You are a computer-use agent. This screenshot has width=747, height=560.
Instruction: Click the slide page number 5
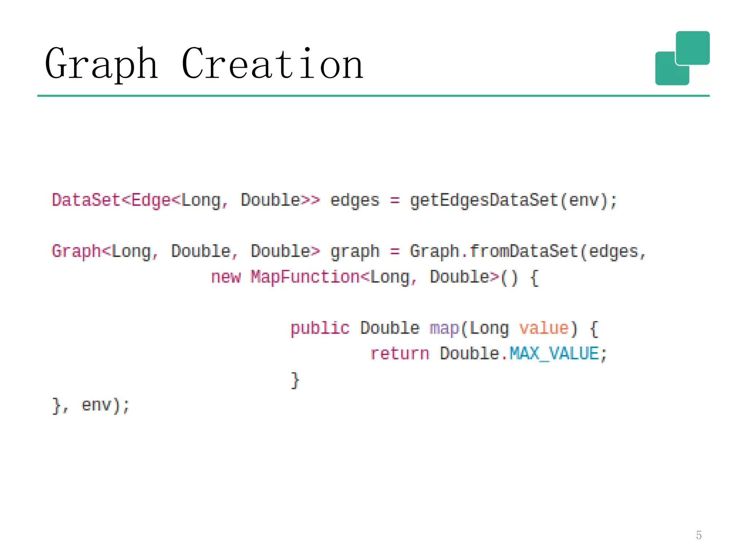coord(698,535)
